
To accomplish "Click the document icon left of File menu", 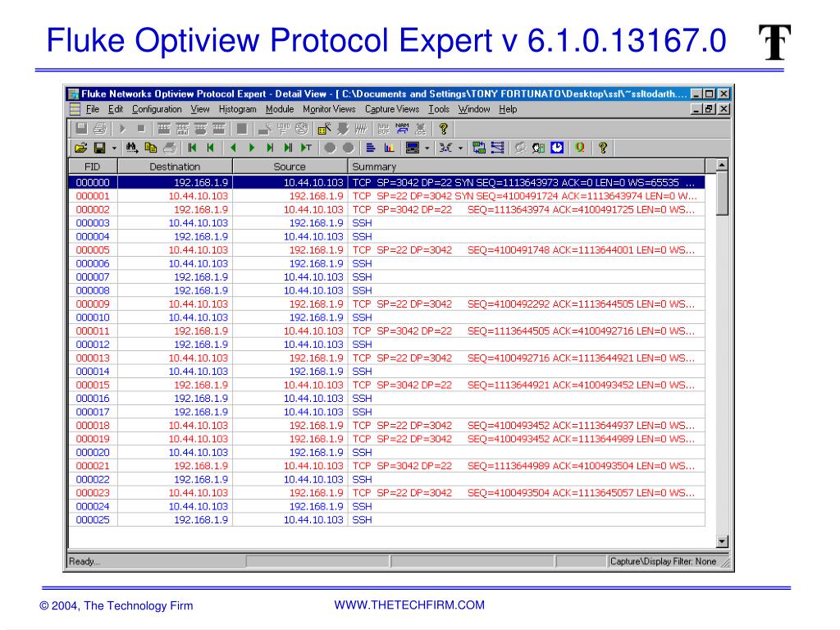I will (75, 109).
